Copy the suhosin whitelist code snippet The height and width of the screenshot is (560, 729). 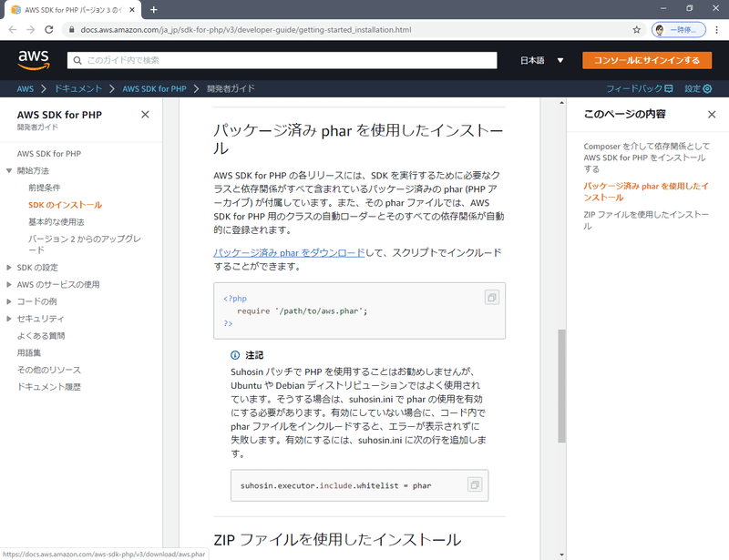click(475, 484)
